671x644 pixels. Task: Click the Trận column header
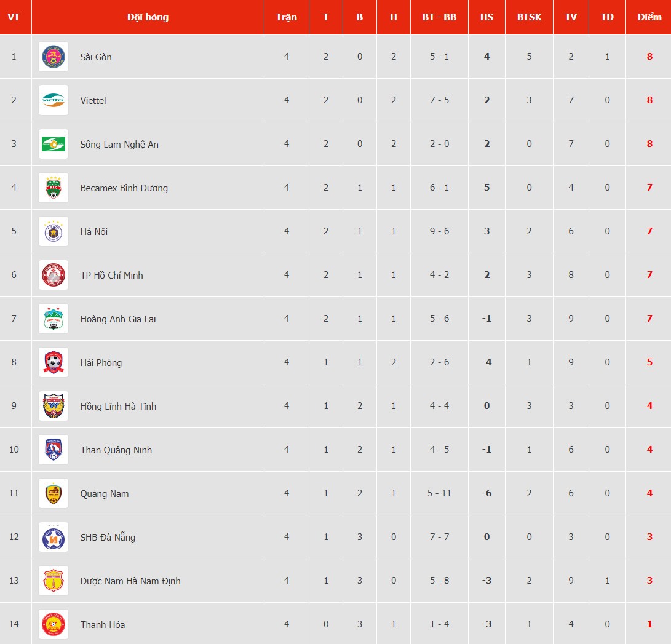(286, 17)
